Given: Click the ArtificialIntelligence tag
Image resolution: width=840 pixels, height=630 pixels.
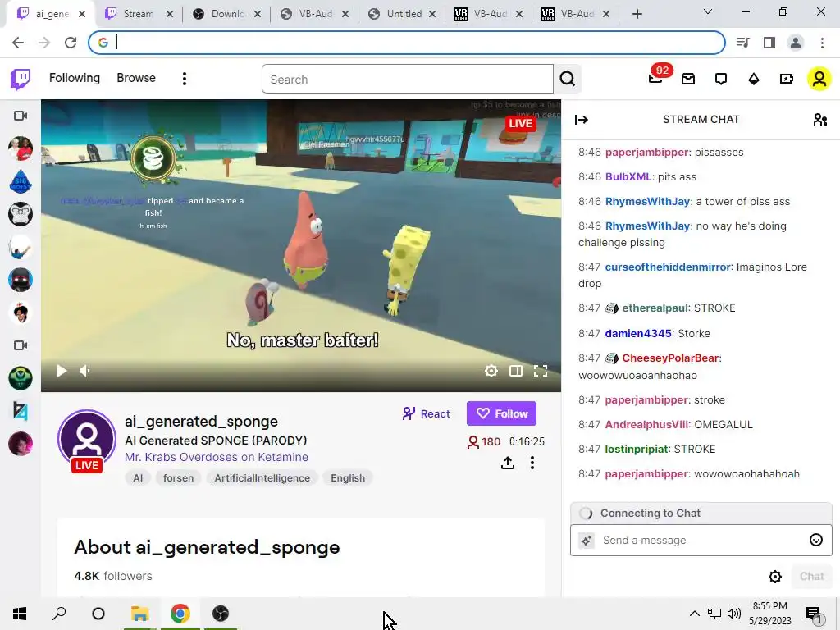Looking at the screenshot, I should pyautogui.click(x=262, y=478).
